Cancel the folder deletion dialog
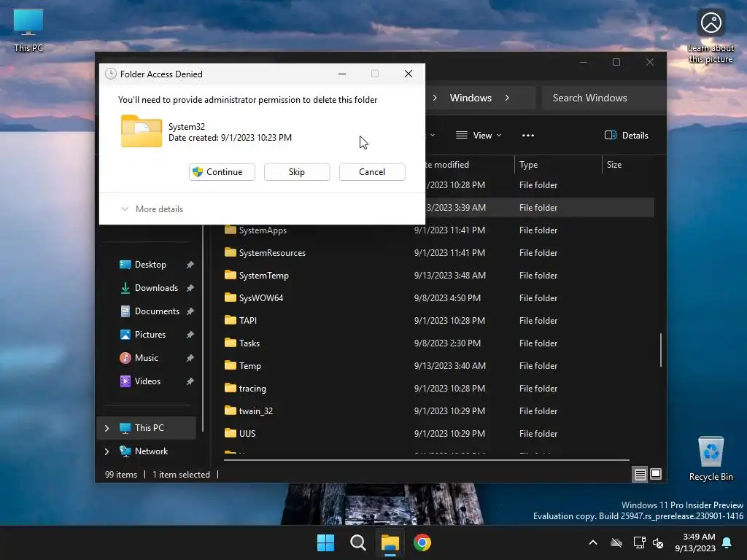Viewport: 747px width, 560px height. [x=372, y=172]
